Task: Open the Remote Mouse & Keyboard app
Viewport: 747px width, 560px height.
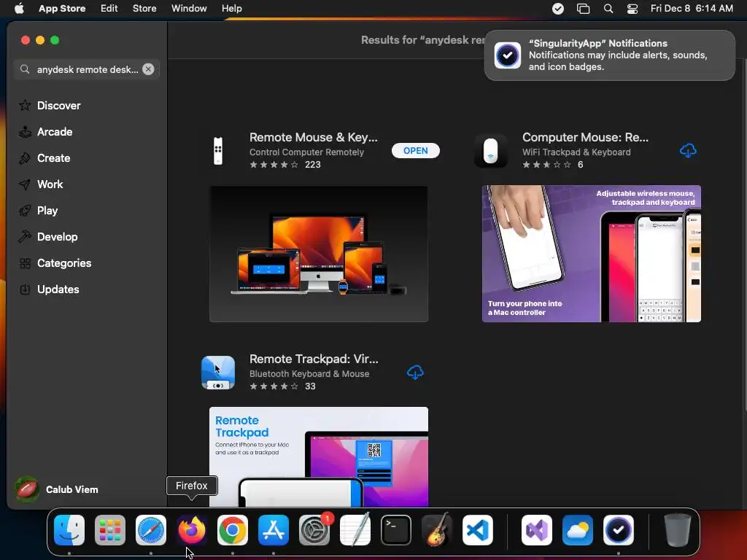Action: 415,150
